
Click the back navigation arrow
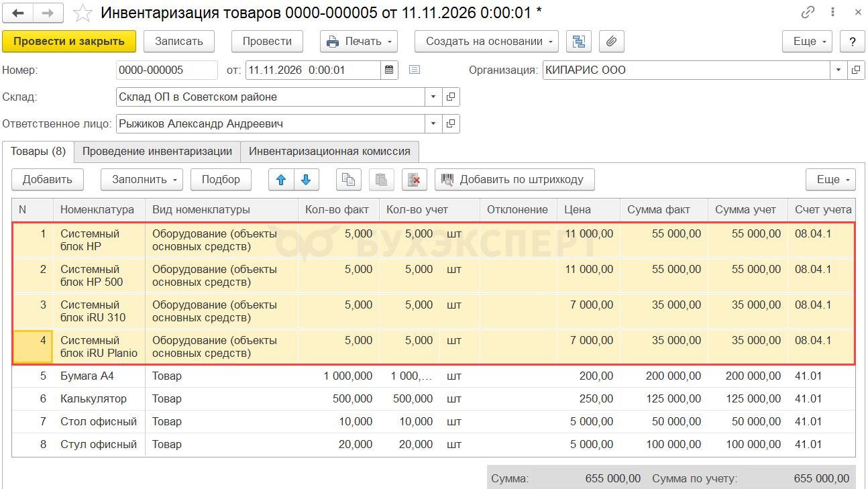tap(18, 13)
